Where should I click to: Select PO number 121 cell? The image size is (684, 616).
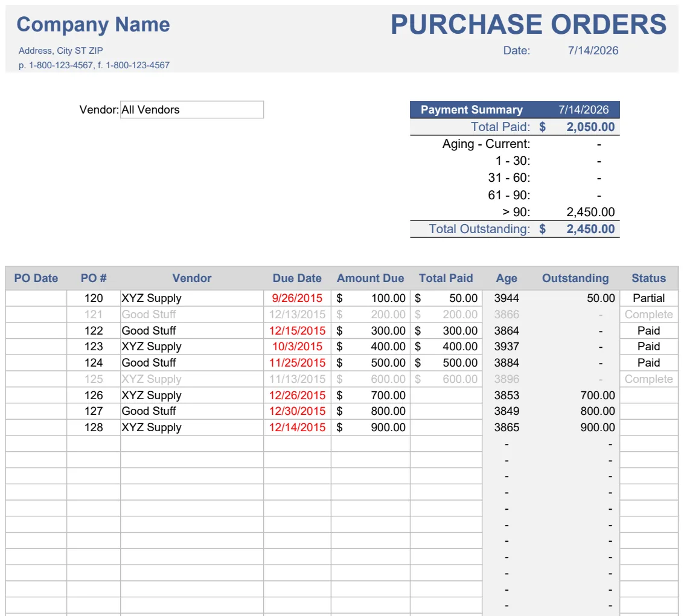click(94, 315)
